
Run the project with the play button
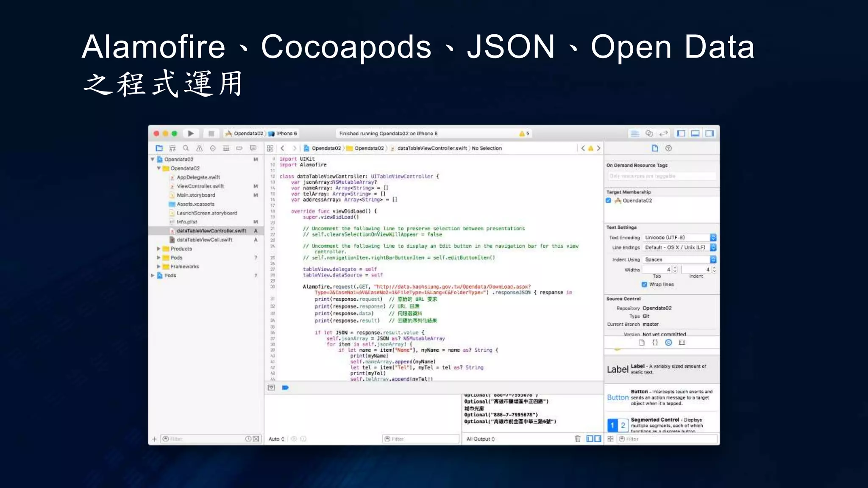coord(191,133)
